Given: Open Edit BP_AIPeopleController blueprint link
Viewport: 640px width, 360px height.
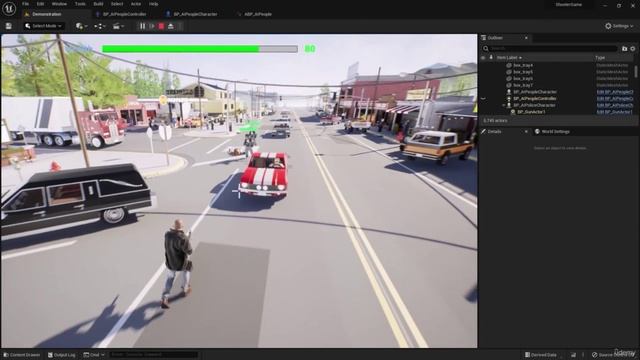Looking at the screenshot, I should click(615, 98).
